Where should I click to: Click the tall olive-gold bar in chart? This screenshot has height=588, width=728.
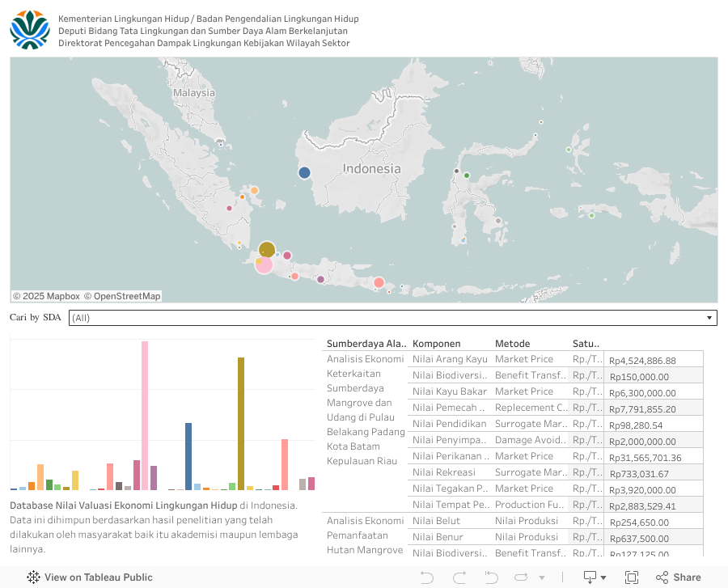click(241, 424)
